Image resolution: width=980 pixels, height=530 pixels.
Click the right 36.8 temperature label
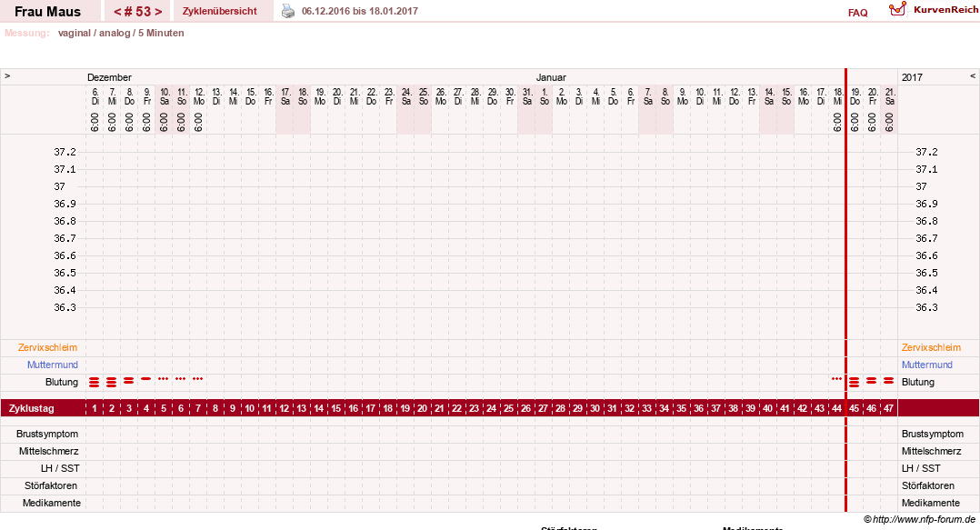pyautogui.click(x=927, y=221)
